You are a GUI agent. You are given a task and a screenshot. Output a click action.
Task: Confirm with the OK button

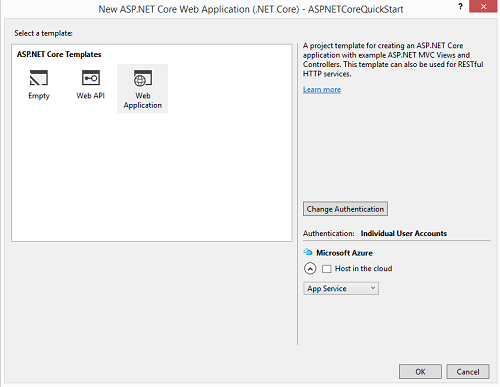click(x=420, y=371)
